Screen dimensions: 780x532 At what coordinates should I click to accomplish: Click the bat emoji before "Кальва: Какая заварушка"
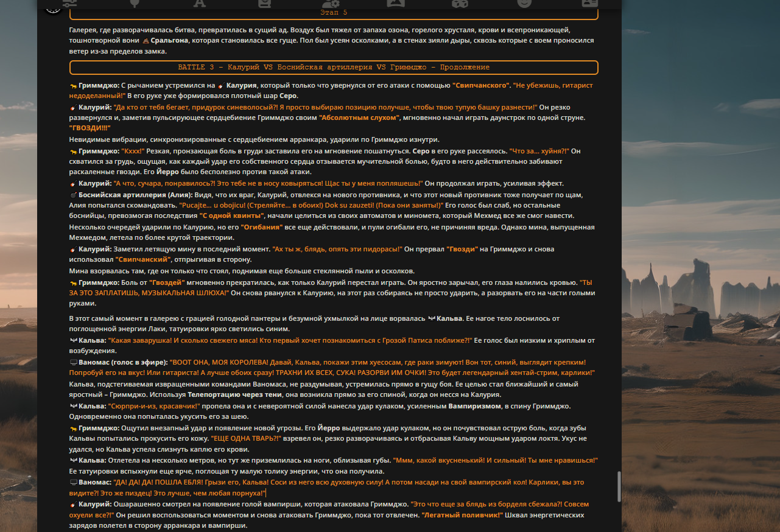tap(73, 341)
